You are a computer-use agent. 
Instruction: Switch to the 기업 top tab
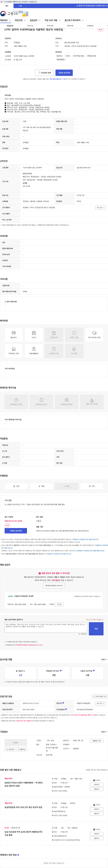click(x=20, y=6)
